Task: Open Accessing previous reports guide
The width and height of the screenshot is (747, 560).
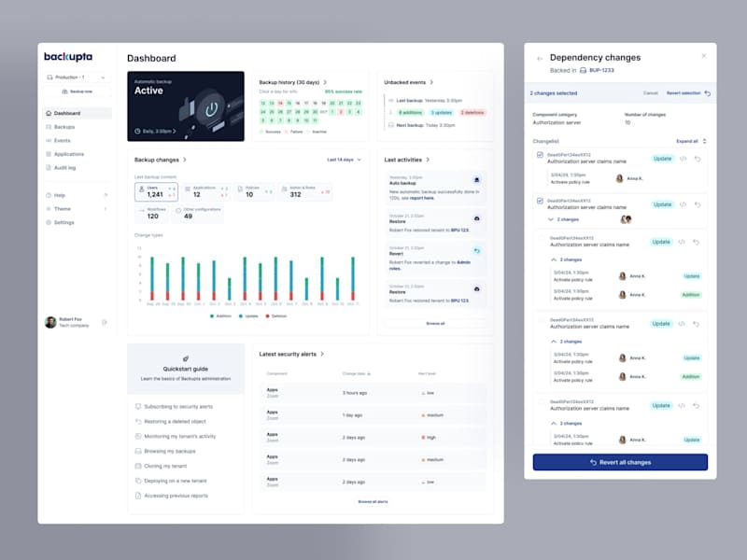Action: (x=172, y=496)
